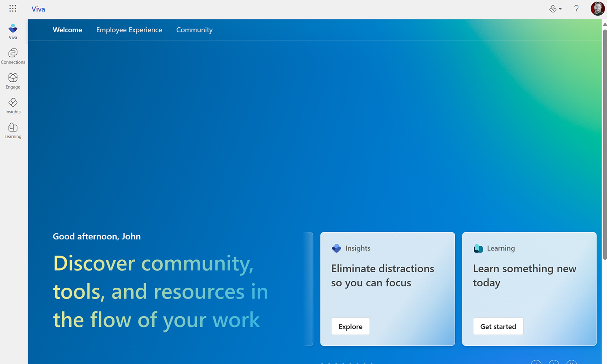The image size is (607, 364).
Task: Select the Insights icon in left sidebar
Action: click(x=13, y=105)
